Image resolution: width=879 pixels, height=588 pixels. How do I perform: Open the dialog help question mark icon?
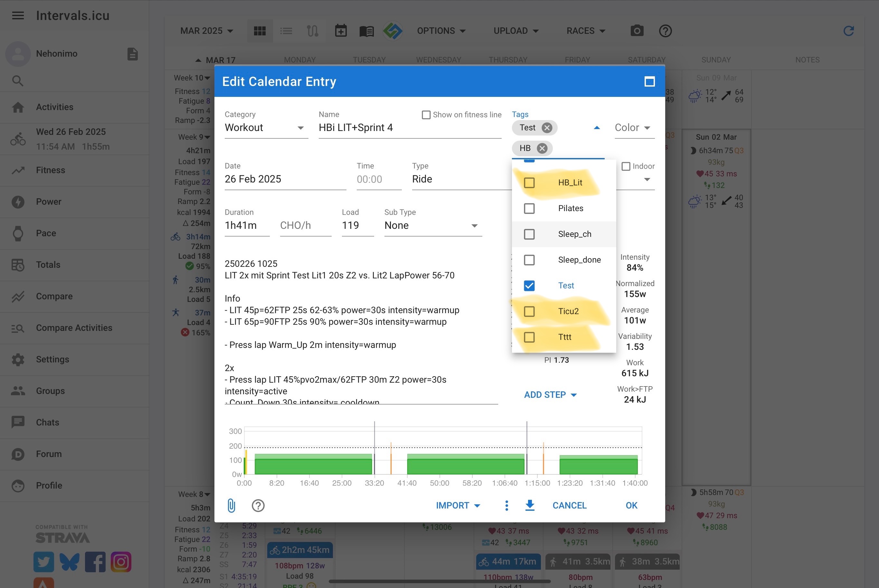[x=258, y=506]
